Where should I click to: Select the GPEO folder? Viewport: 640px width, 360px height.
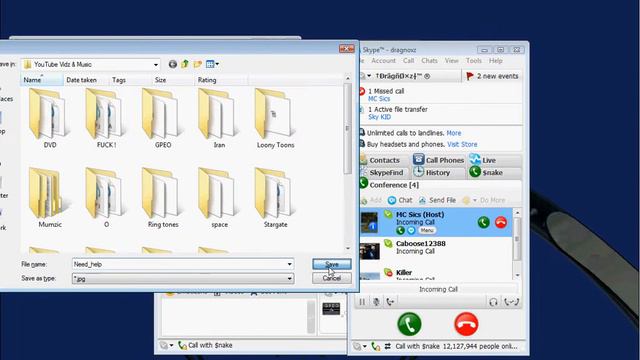click(163, 118)
